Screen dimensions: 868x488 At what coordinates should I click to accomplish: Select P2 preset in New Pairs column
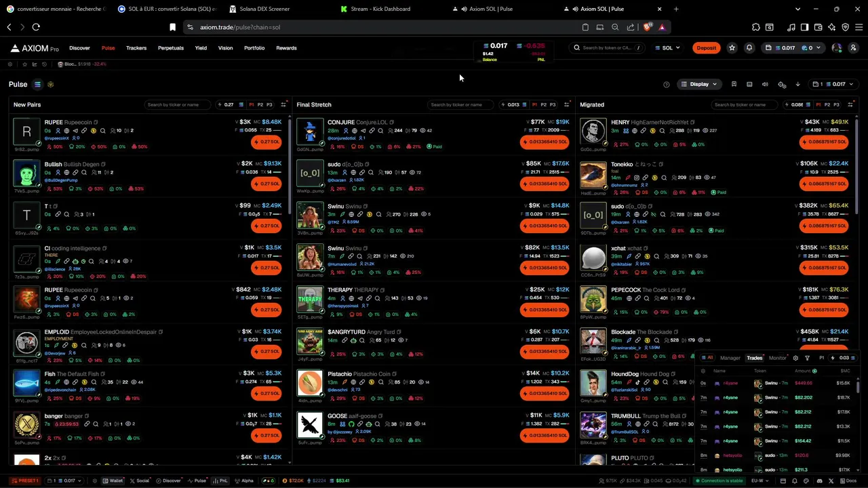pyautogui.click(x=260, y=105)
